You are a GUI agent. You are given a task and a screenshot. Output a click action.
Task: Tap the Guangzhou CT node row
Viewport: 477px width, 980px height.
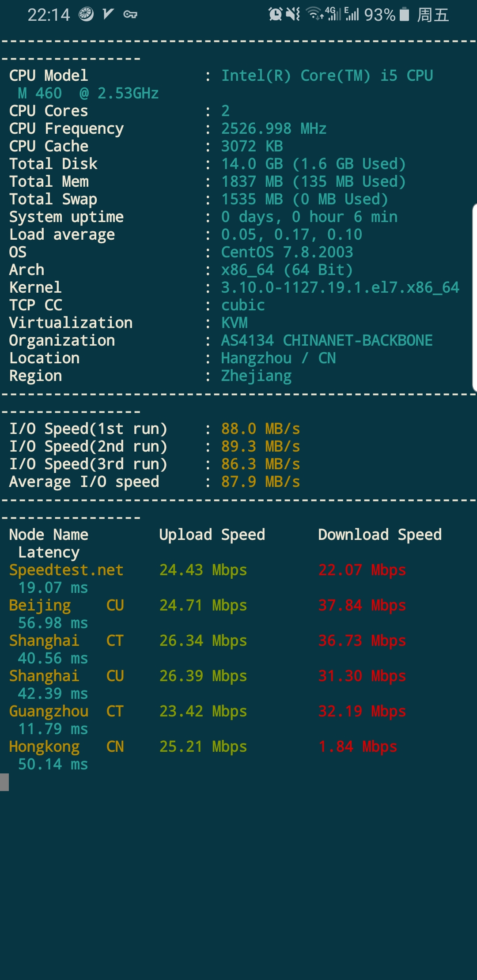[x=66, y=711]
